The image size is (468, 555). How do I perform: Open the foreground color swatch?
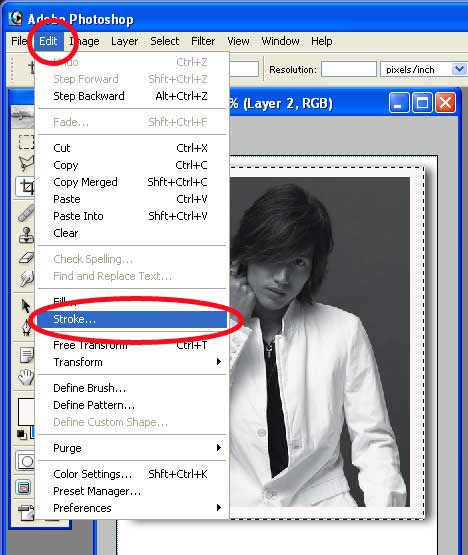[25, 412]
